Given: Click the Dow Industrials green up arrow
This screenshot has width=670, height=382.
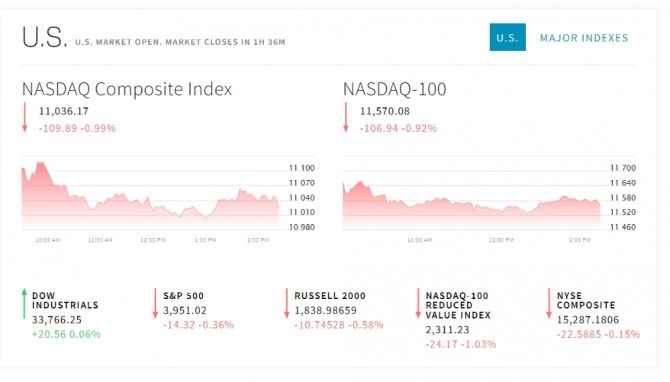Looking at the screenshot, I should pos(24,303).
